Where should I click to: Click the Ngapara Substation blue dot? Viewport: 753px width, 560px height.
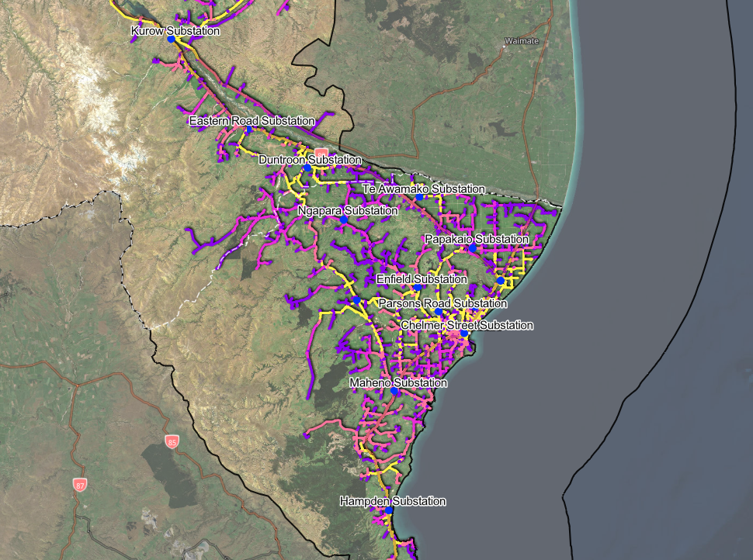point(344,220)
